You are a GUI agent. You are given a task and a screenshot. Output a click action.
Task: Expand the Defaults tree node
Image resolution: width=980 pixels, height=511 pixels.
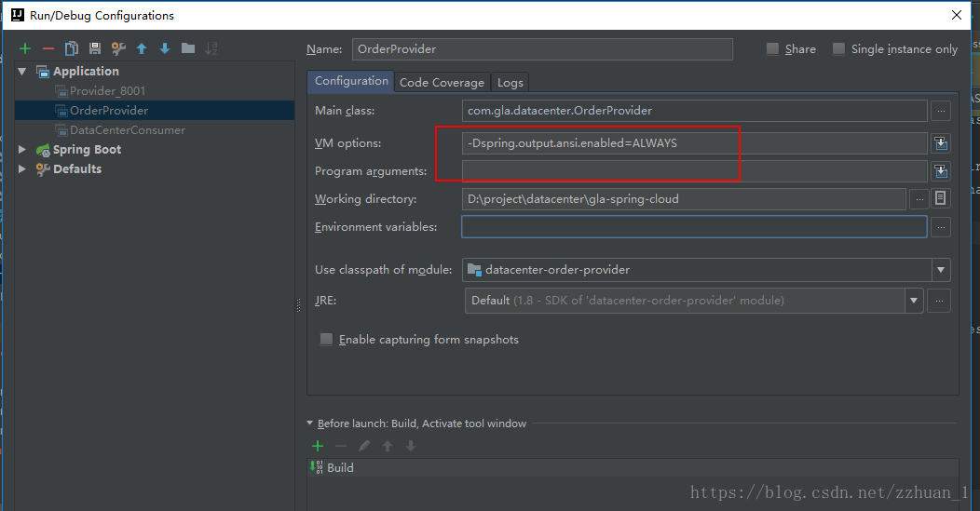[x=22, y=168]
